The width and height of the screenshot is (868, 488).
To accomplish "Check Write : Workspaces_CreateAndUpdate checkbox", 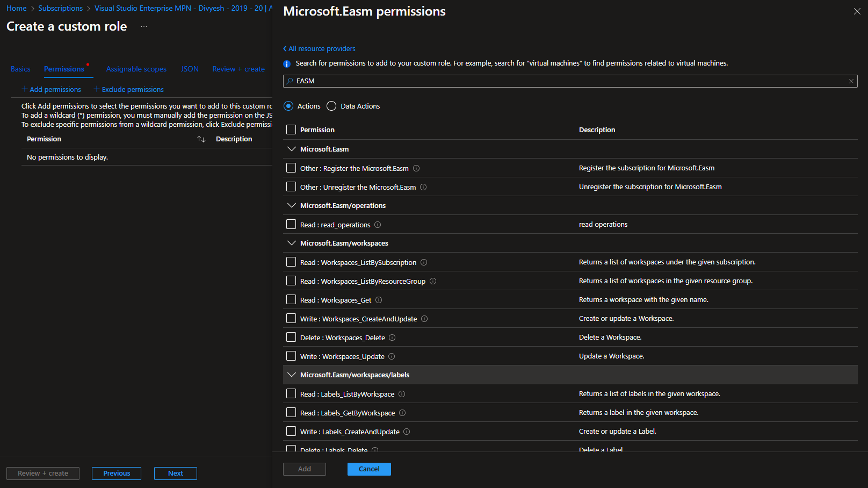I will pyautogui.click(x=291, y=318).
